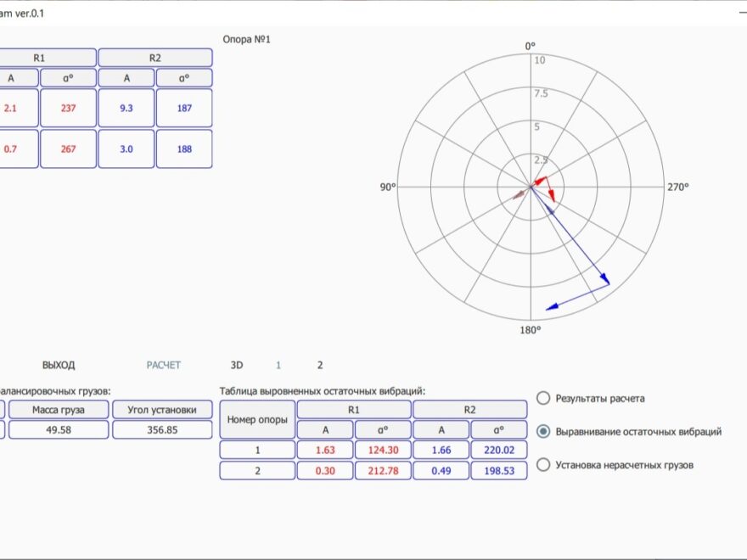747x560 pixels.
Task: Click the R2 header in the top measurements table
Action: tap(155, 57)
